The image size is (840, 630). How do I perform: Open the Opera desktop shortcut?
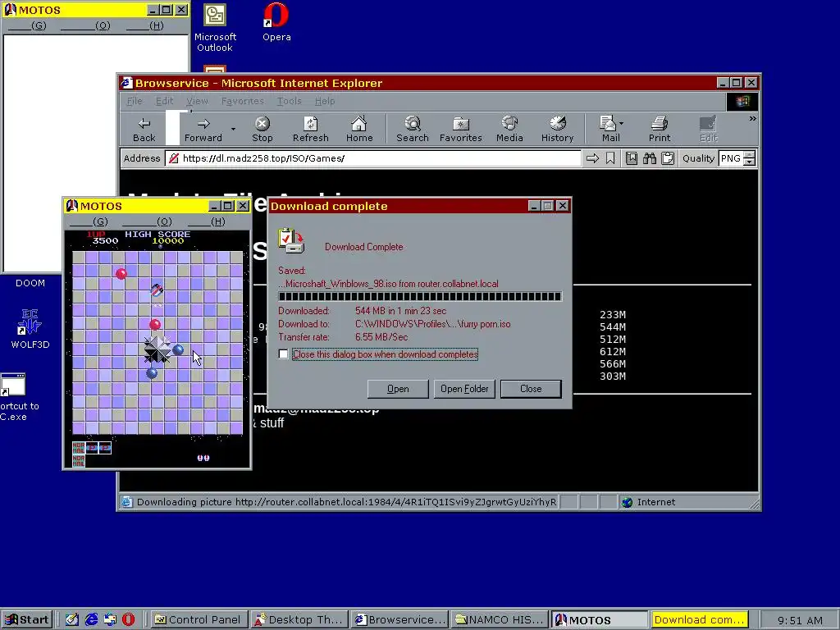tap(276, 22)
